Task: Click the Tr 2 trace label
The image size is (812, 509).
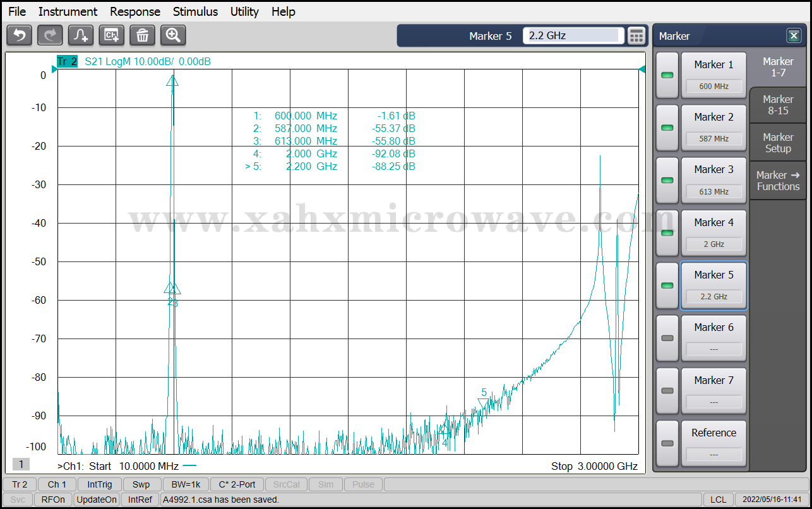Action: tap(67, 61)
